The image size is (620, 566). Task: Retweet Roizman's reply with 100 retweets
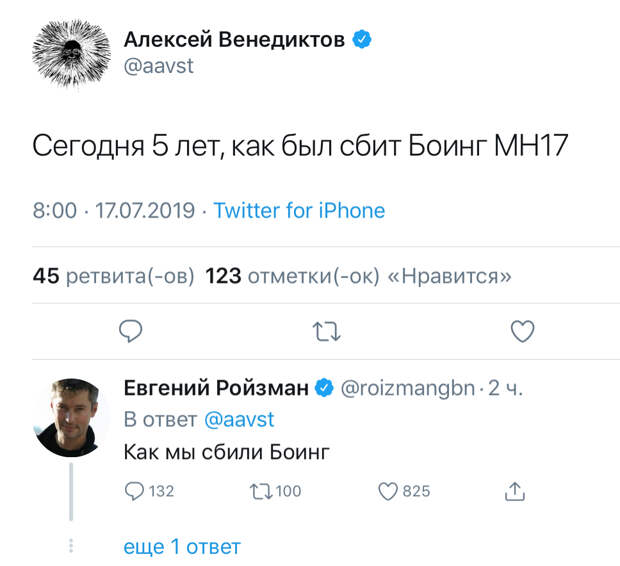tap(260, 490)
